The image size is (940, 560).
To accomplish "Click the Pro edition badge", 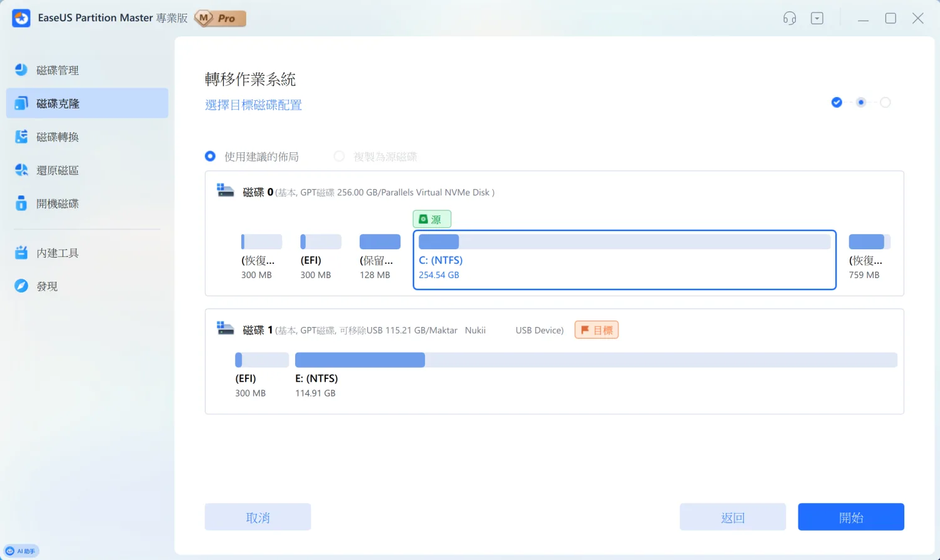I will [x=220, y=18].
